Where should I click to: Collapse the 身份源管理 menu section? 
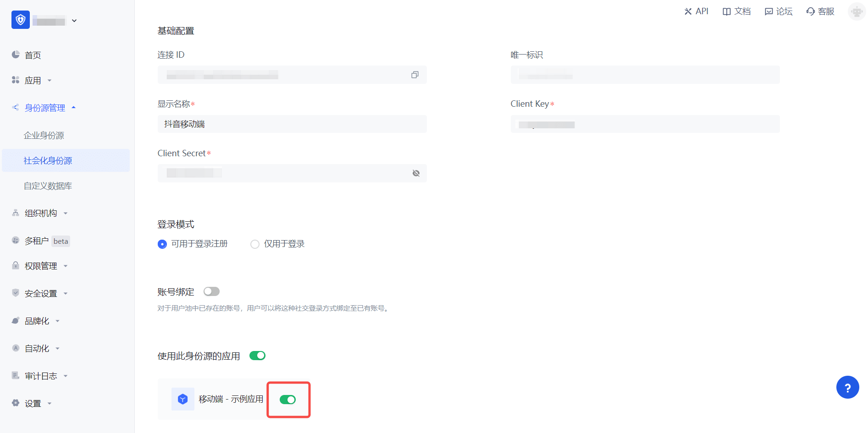click(x=44, y=108)
